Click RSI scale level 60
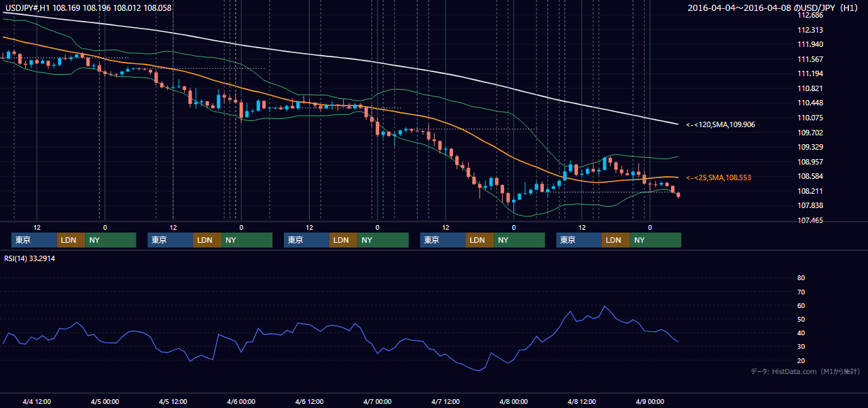The image size is (868, 408). click(801, 305)
